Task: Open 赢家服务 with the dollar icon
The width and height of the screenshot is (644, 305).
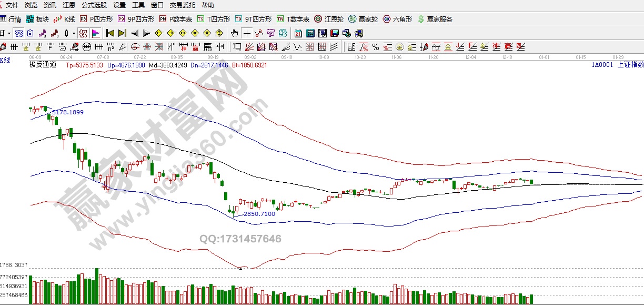Action: (435, 19)
